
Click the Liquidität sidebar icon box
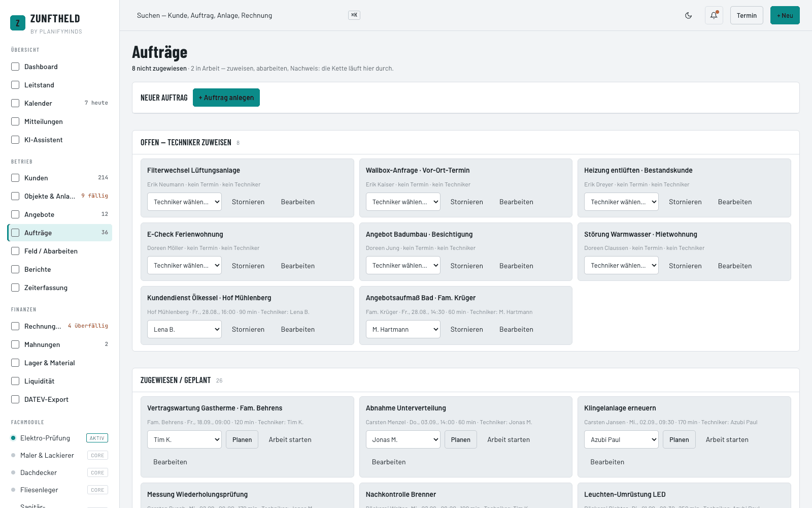tap(15, 381)
